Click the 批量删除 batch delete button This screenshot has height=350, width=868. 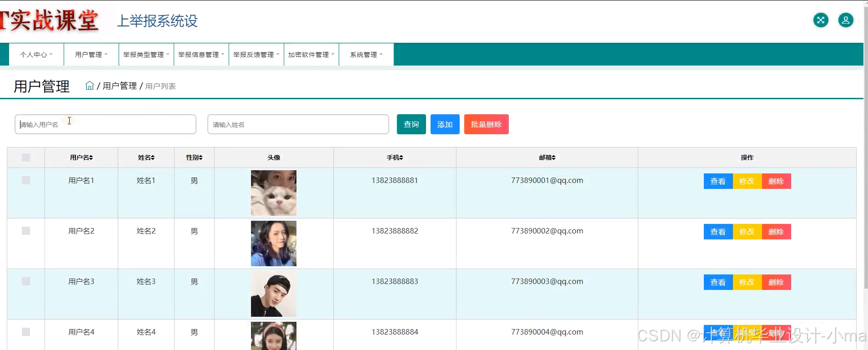[x=487, y=124]
